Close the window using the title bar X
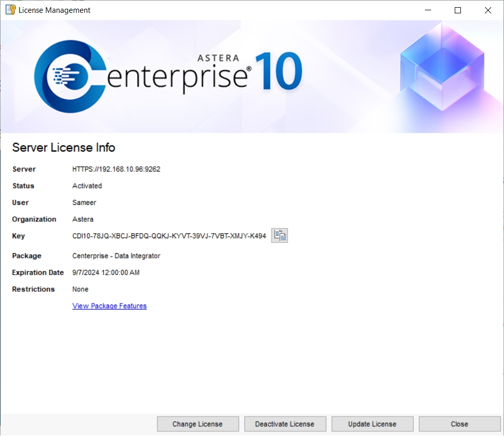Image resolution: width=504 pixels, height=436 pixels. coord(488,10)
